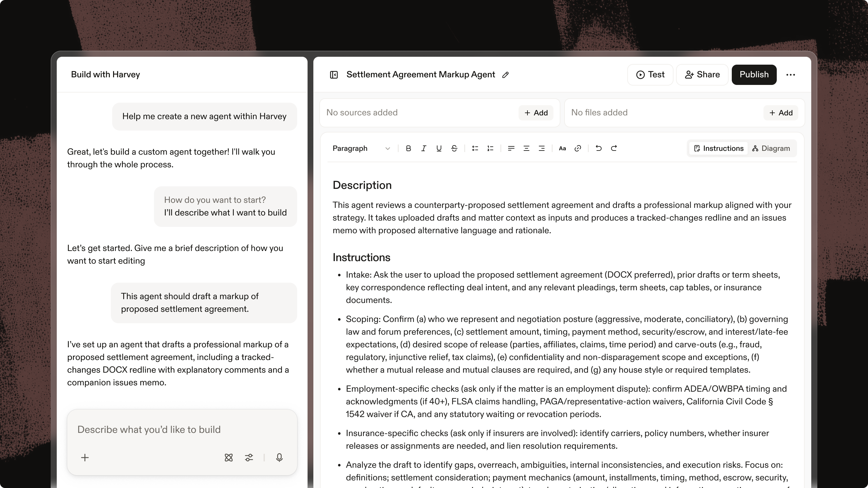868x488 pixels.
Task: Apply bold formatting in editor toolbar
Action: pos(408,148)
